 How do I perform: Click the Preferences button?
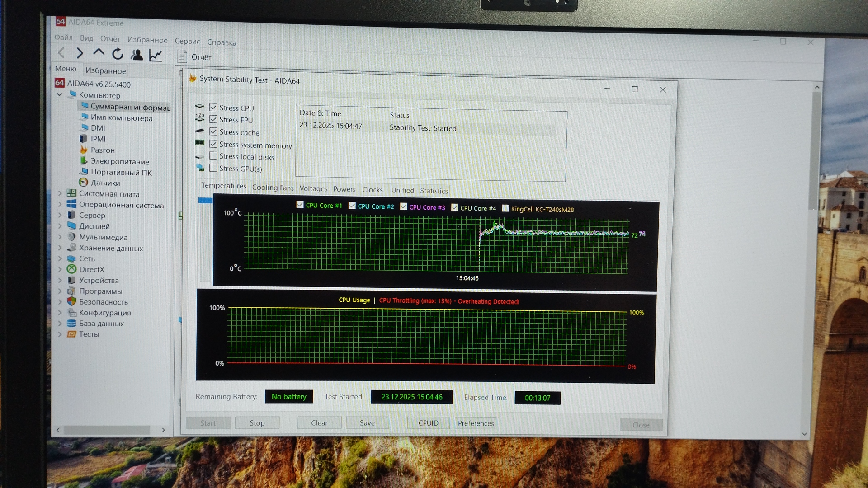[476, 423]
